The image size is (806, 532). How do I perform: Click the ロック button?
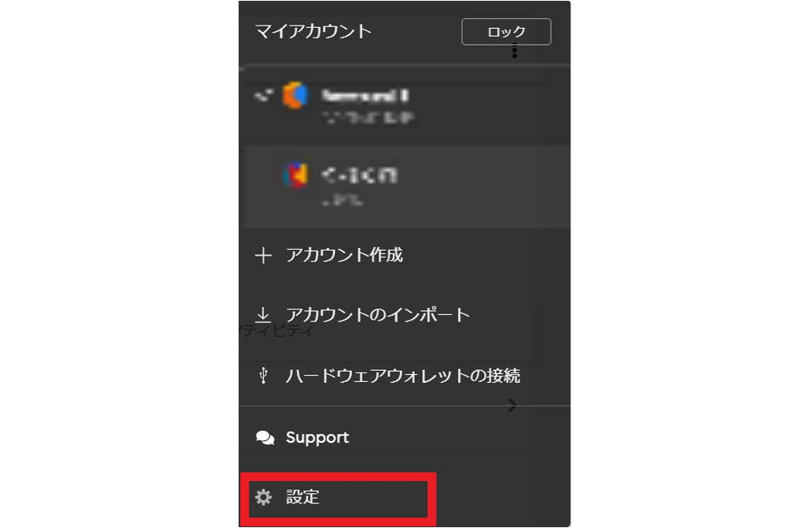(506, 32)
